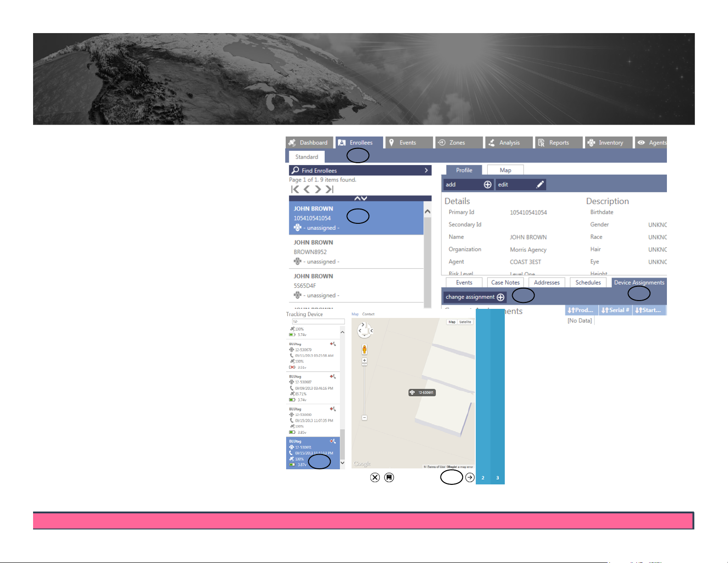This screenshot has height=563, width=728.
Task: Click the Tracking Device search field
Action: click(318, 322)
